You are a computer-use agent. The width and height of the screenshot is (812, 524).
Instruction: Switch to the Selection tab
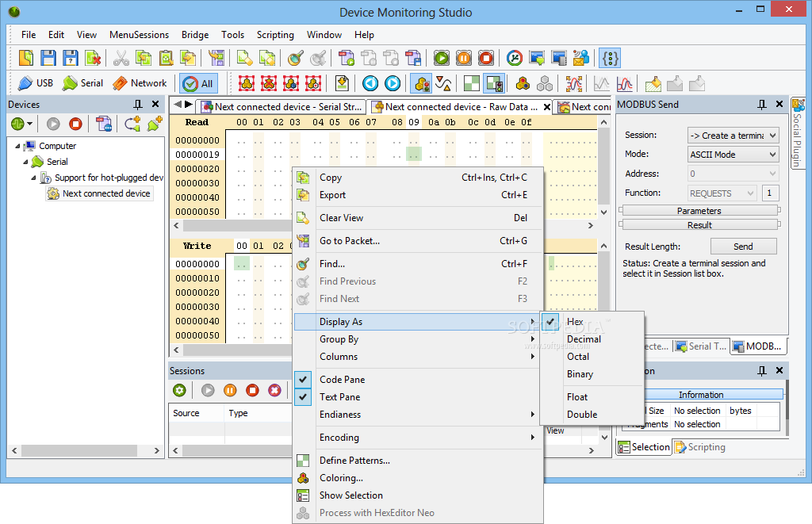(644, 447)
